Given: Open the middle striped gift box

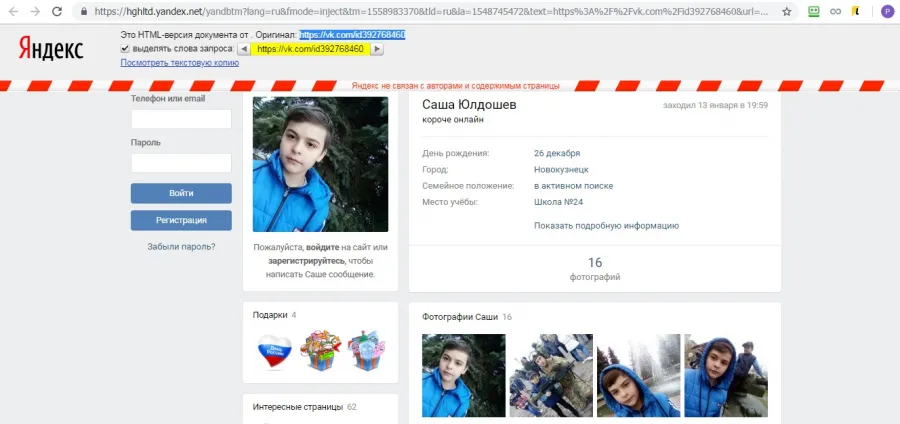Looking at the screenshot, I should click(x=320, y=350).
